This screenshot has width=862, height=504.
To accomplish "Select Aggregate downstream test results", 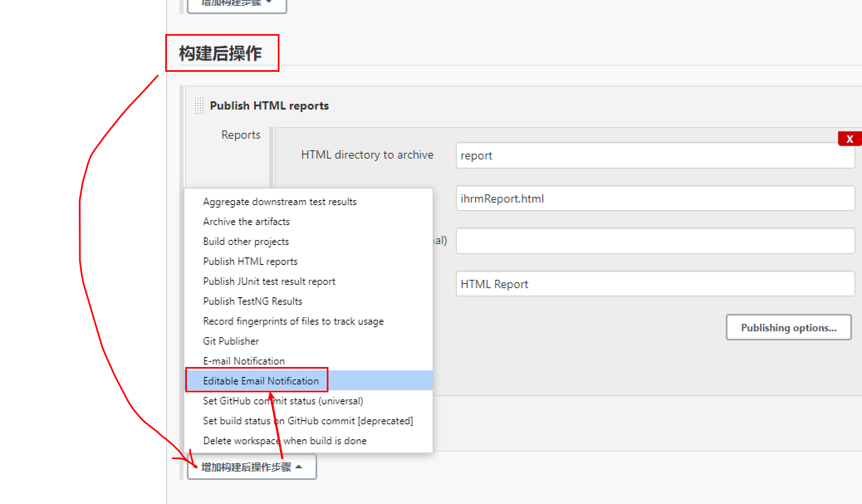I will [279, 201].
